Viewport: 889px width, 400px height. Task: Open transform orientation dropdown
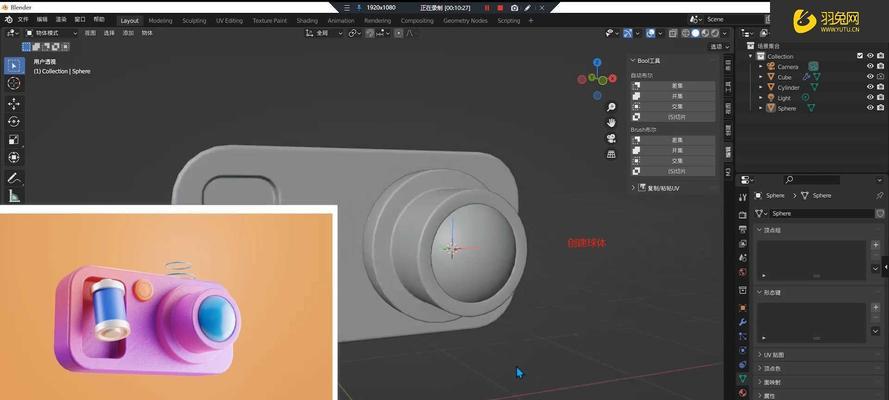pyautogui.click(x=324, y=33)
